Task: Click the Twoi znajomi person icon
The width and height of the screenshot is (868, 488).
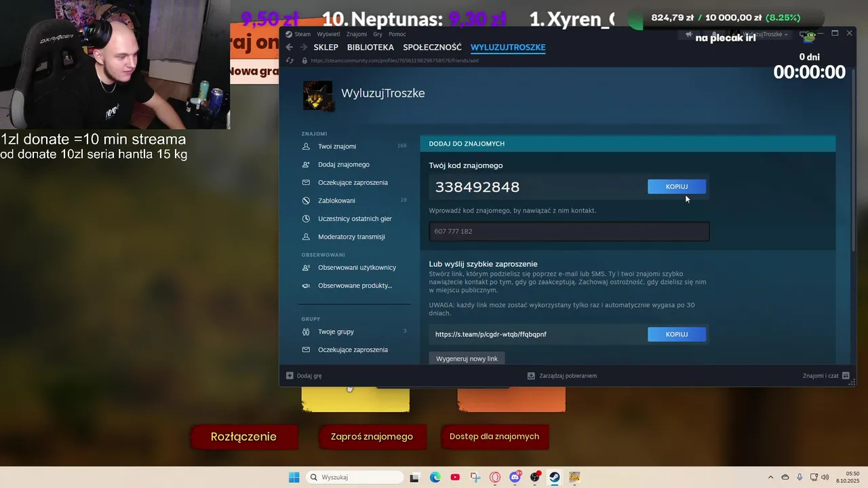Action: coord(306,146)
